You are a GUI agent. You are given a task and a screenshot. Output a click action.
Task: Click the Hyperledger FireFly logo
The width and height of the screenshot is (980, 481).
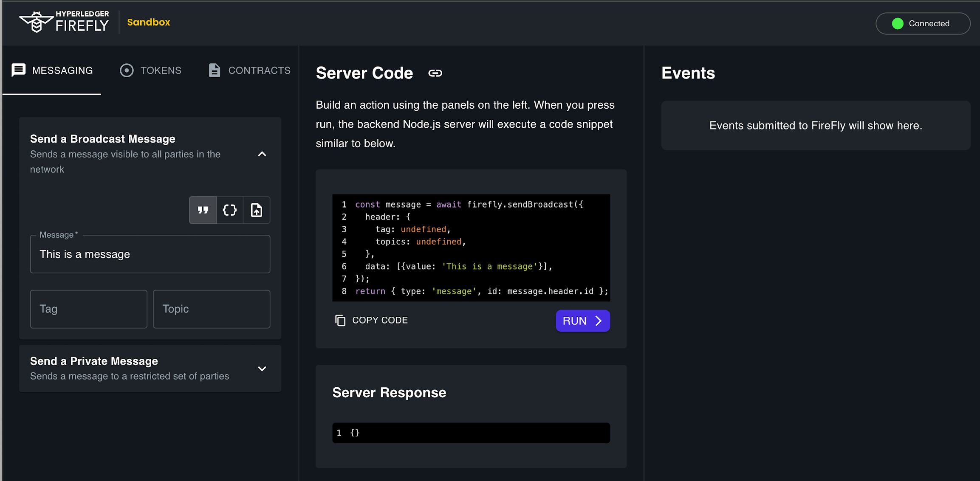pyautogui.click(x=64, y=22)
